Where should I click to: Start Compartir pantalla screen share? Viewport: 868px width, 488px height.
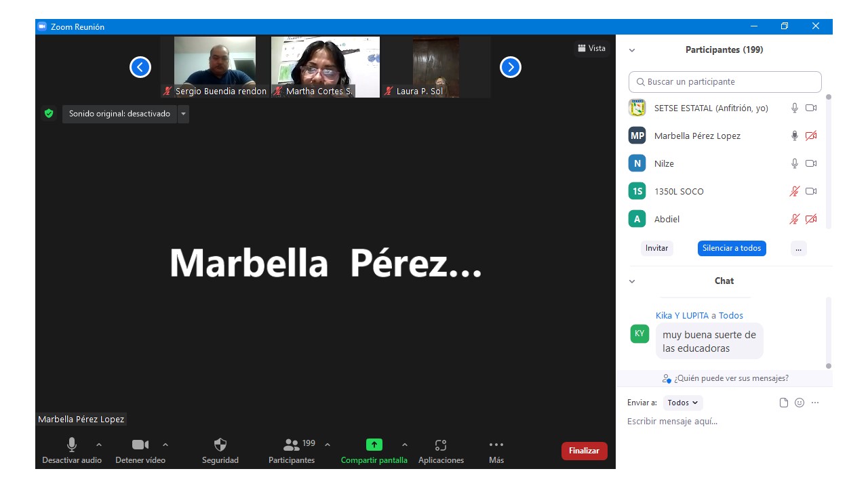point(374,451)
